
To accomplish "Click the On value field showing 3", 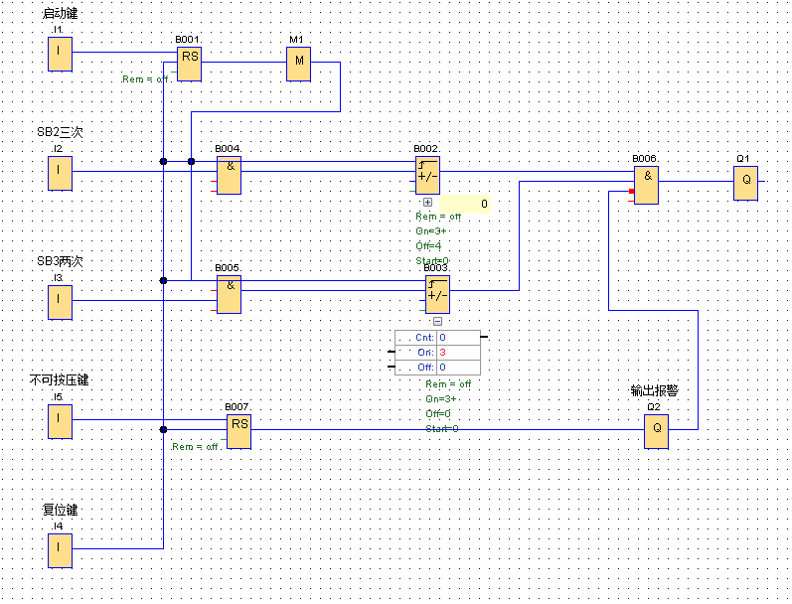I will pyautogui.click(x=457, y=352).
